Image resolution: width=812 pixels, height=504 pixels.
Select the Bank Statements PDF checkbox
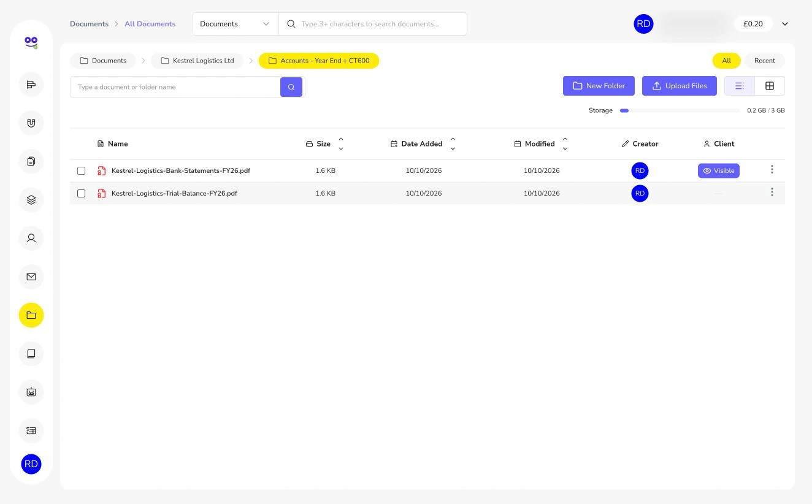coord(82,171)
